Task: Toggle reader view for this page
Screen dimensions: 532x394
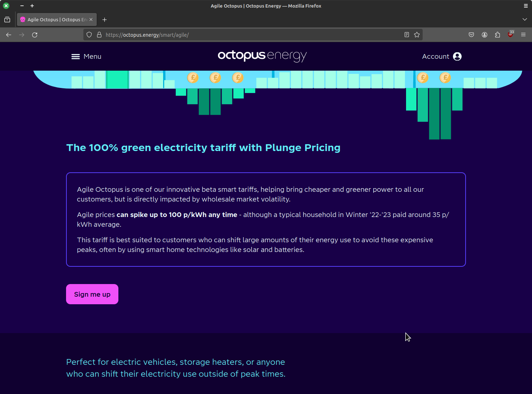Action: [407, 35]
